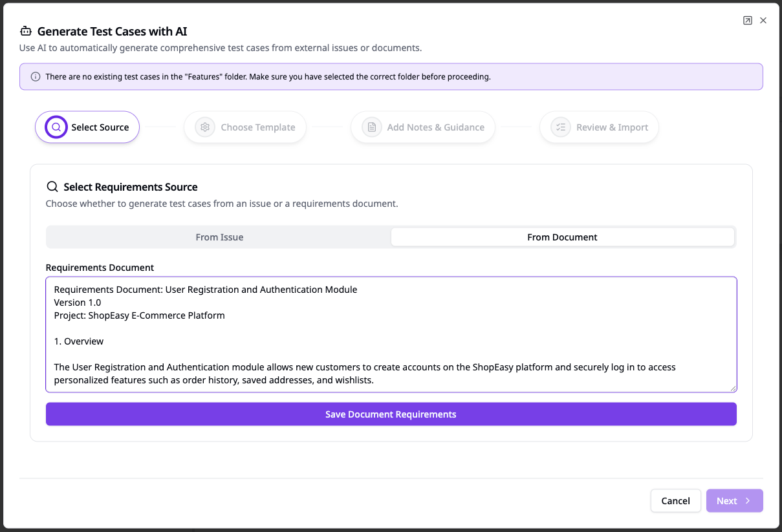
Task: Select the From Document tab
Action: pyautogui.click(x=562, y=237)
